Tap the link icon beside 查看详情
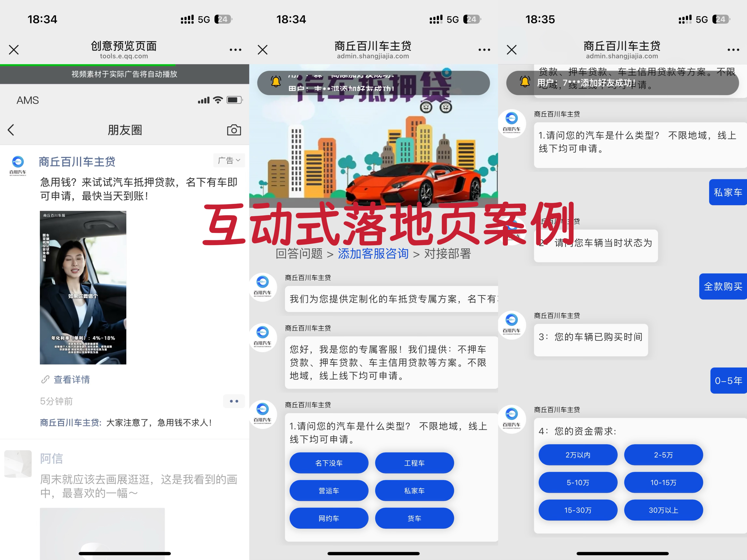This screenshot has height=560, width=747. point(45,379)
